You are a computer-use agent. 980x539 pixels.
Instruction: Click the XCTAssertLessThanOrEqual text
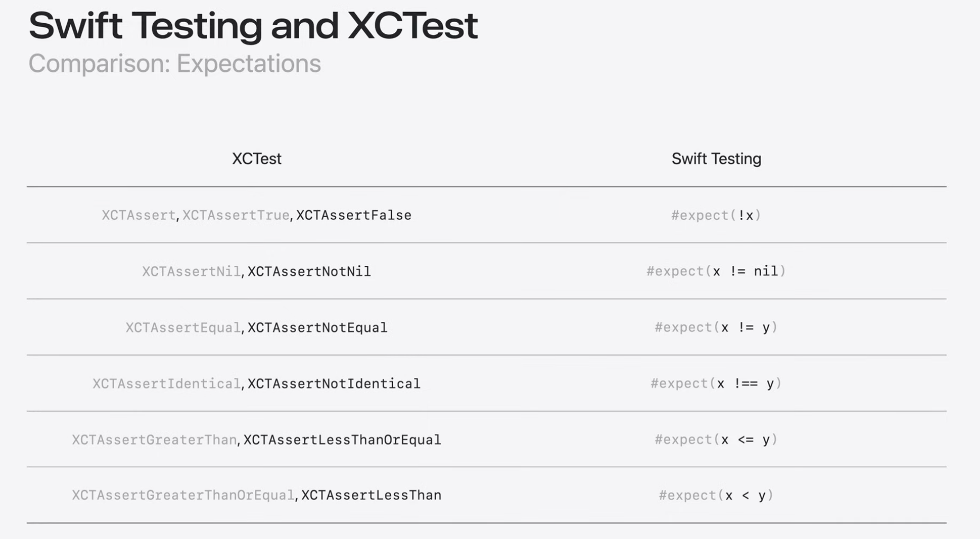pyautogui.click(x=342, y=440)
